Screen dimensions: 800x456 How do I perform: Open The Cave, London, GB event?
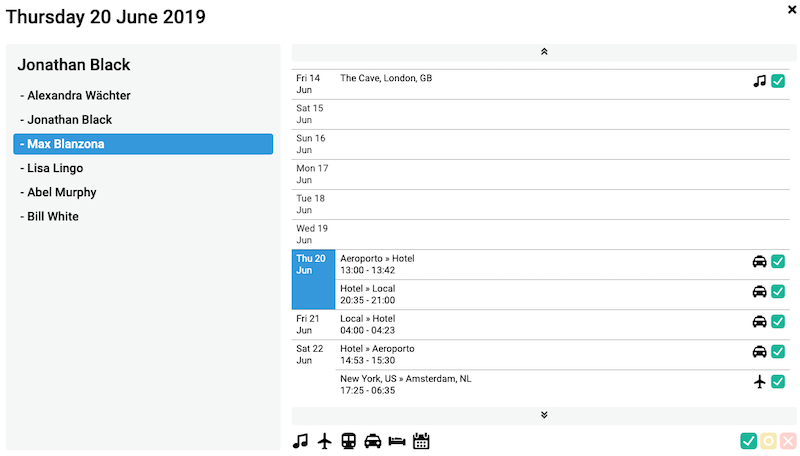[386, 78]
